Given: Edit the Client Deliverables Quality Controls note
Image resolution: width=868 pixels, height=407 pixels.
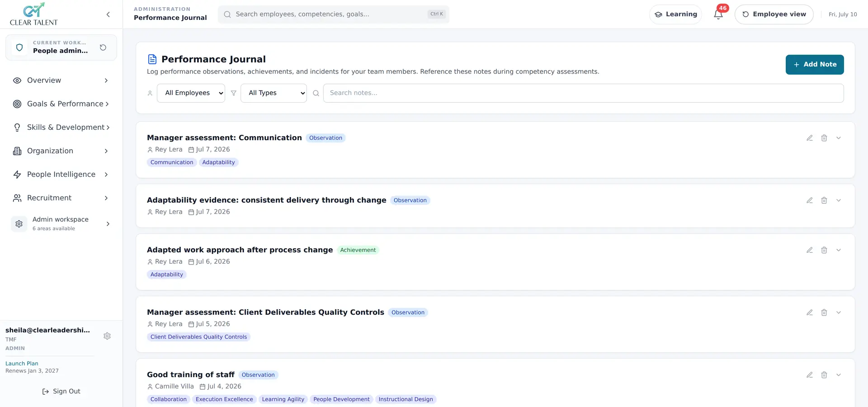Looking at the screenshot, I should 810,312.
